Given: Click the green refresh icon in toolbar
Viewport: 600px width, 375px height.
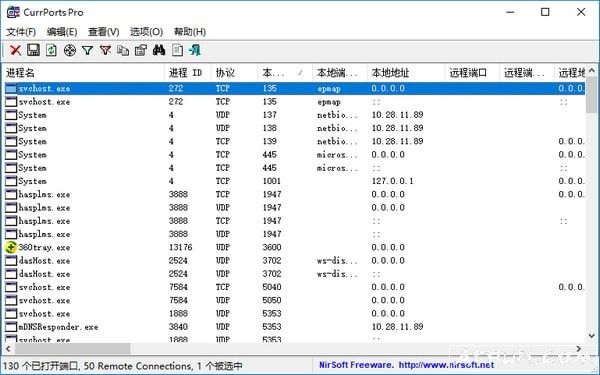Looking at the screenshot, I should coord(51,50).
